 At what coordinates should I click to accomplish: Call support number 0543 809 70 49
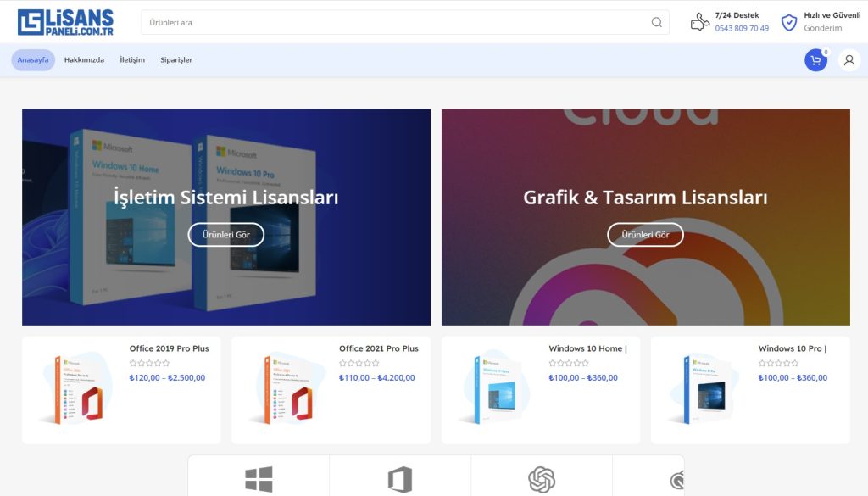tap(741, 28)
